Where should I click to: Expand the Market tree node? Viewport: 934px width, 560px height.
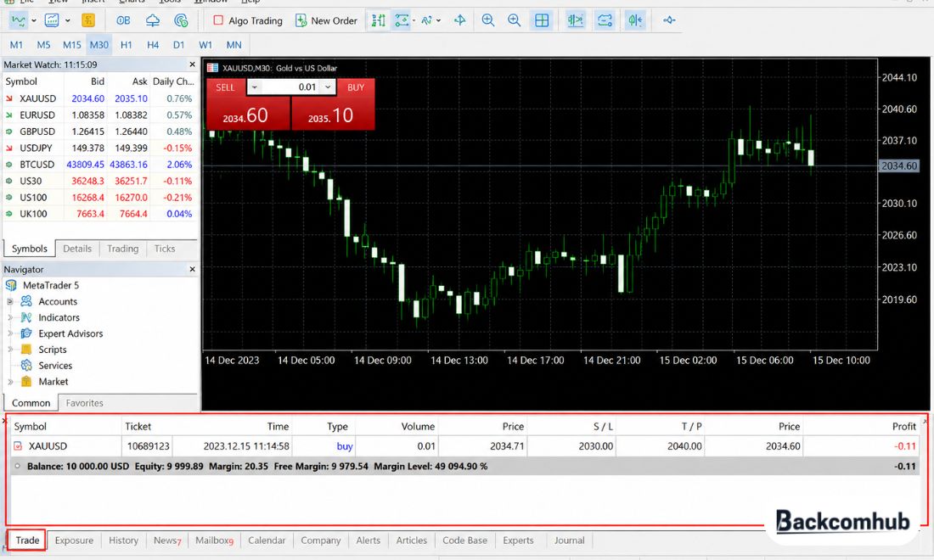[9, 382]
